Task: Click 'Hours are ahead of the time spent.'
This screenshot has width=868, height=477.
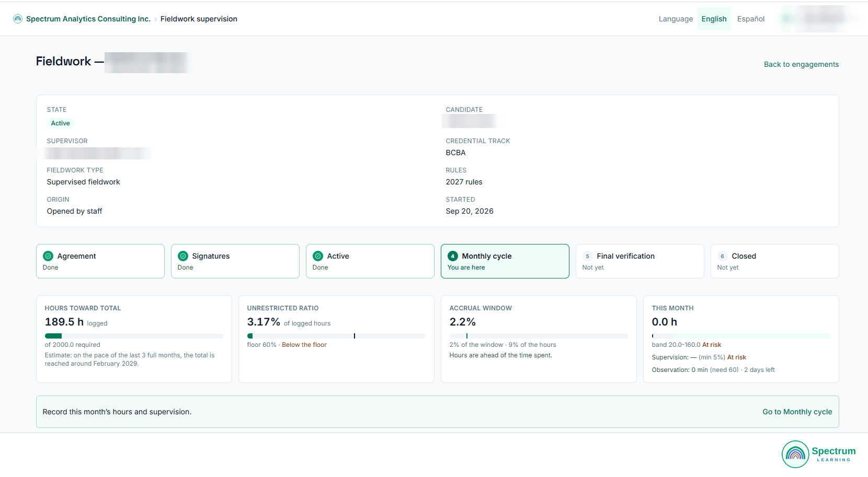Action: (501, 355)
